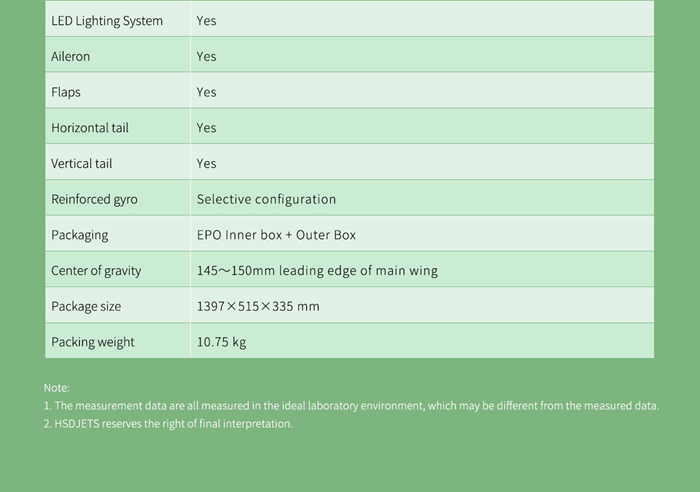Click the "10.75 kg" weight value
Image resolution: width=700 pixels, height=492 pixels.
pyautogui.click(x=221, y=342)
